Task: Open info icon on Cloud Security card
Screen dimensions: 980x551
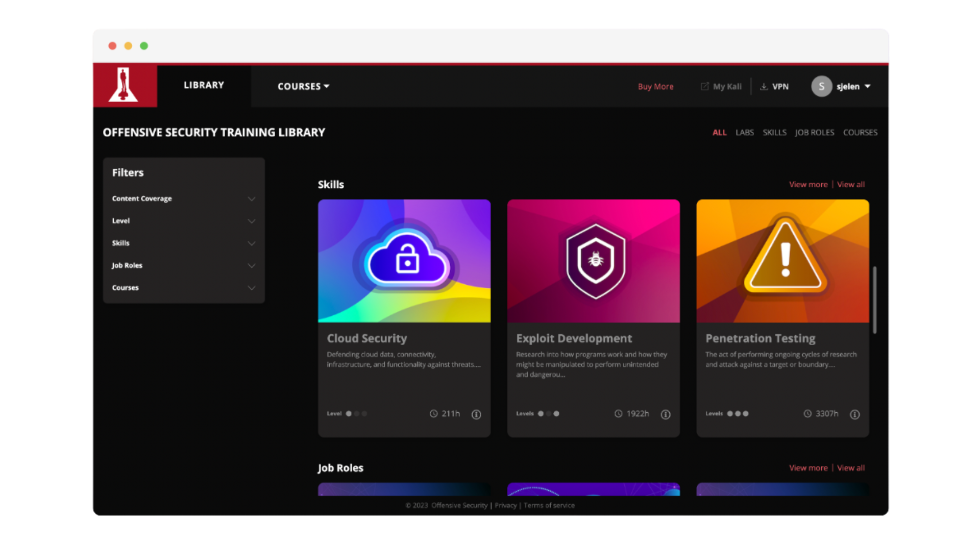Action: click(476, 414)
